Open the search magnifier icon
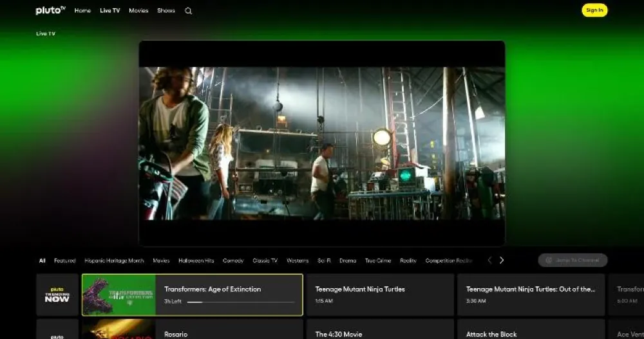644x339 pixels. [x=188, y=11]
